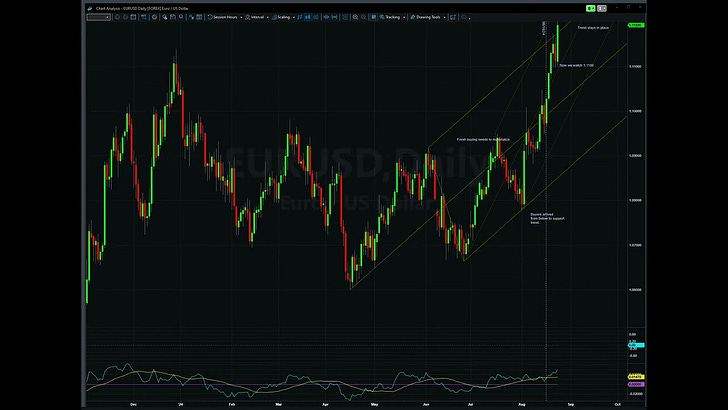728x410 pixels.
Task: Click the green current price tag on axis
Action: coord(636,25)
